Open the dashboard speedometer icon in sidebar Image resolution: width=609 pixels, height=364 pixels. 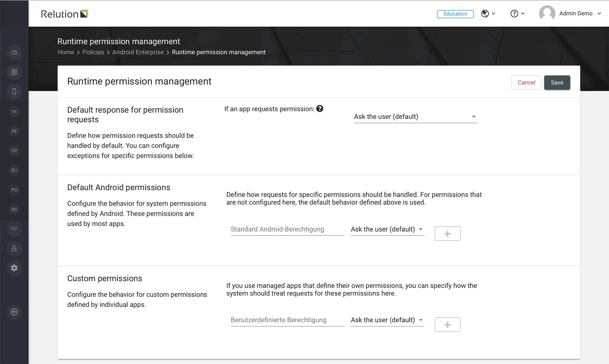coord(14,53)
